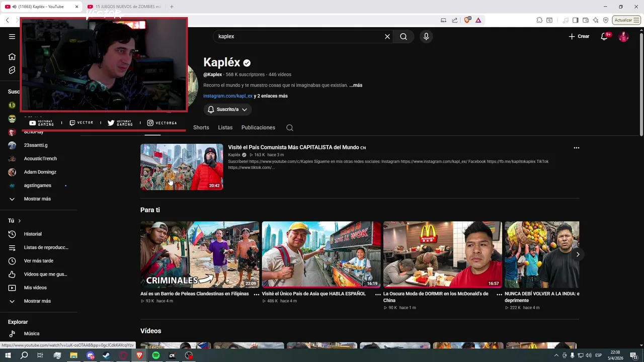Open Adam Domingz subscription channel

[39, 172]
